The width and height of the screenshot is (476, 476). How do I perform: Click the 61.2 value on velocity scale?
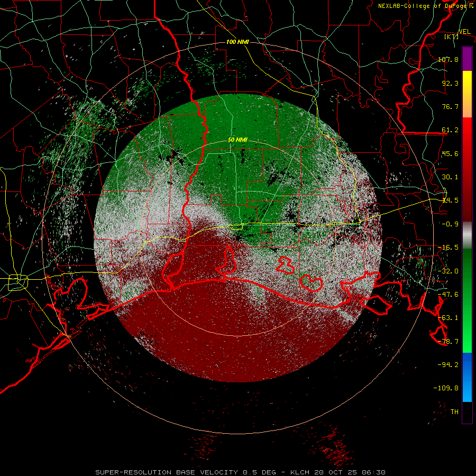click(450, 130)
